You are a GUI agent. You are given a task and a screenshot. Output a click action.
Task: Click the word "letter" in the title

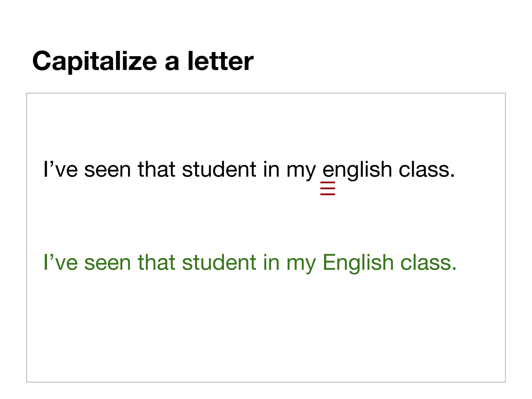[x=221, y=61]
